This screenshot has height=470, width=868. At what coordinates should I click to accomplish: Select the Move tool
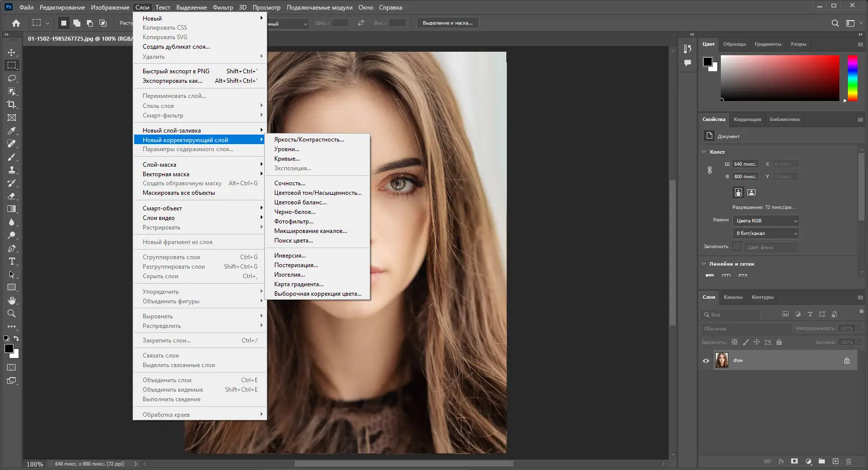coord(12,52)
